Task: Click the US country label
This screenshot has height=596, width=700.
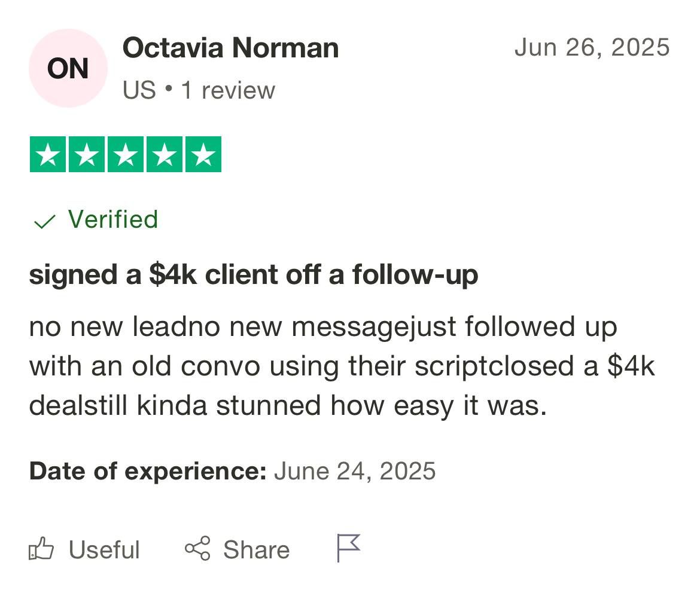Action: (139, 90)
